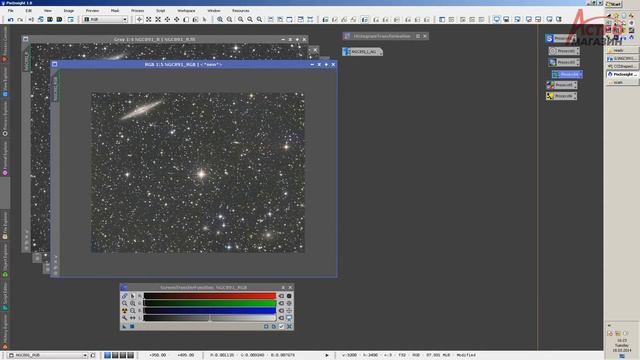The height and width of the screenshot is (360, 640).
Task: Click the luminance midtones slider marker
Action: click(210, 318)
